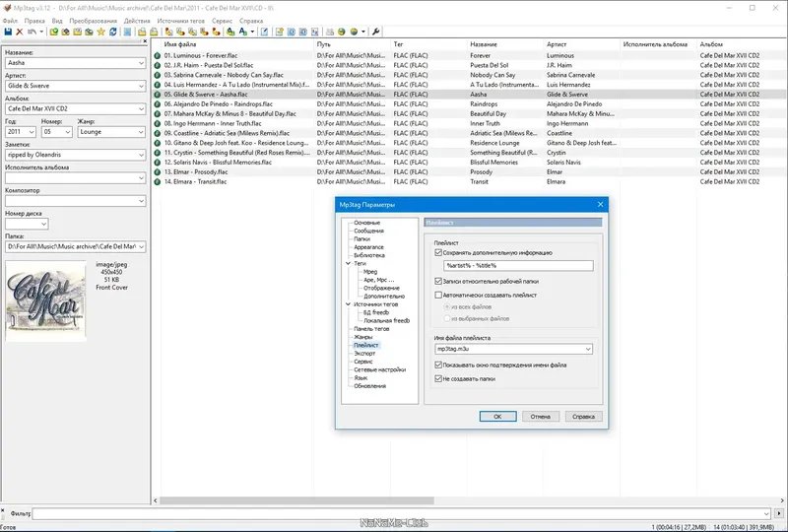Select file 12. Solaris Navis - Blissful Memories.flac
The height and width of the screenshot is (532, 788).
pyautogui.click(x=218, y=163)
